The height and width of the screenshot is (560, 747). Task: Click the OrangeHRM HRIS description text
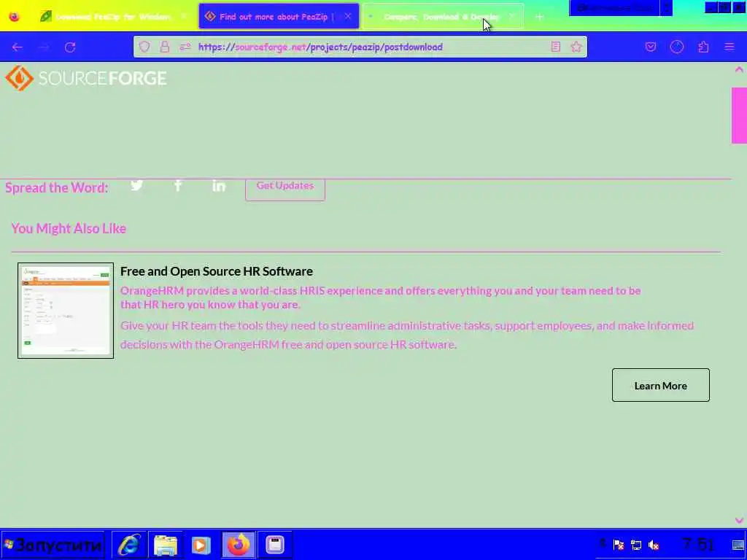[380, 297]
